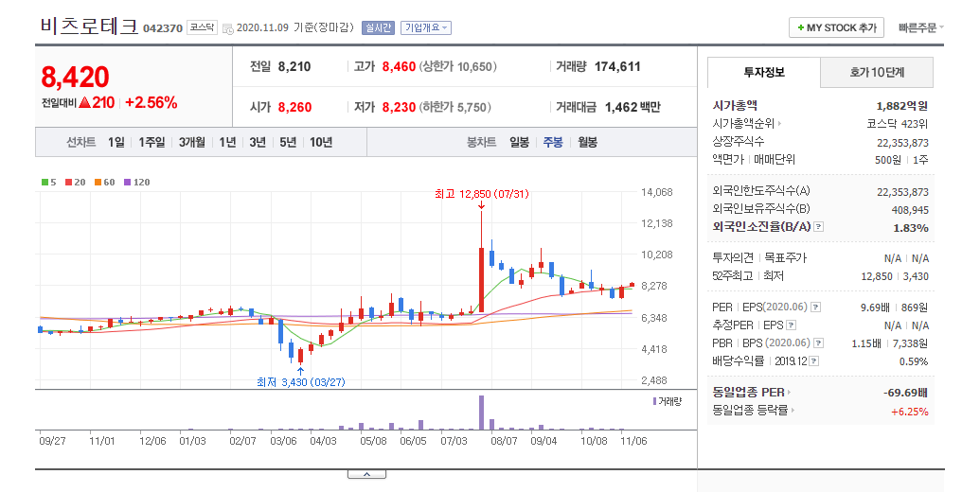This screenshot has width=980, height=492.
Task: Click the 외국인보유주식수(B) 408,945 value
Action: (910, 210)
